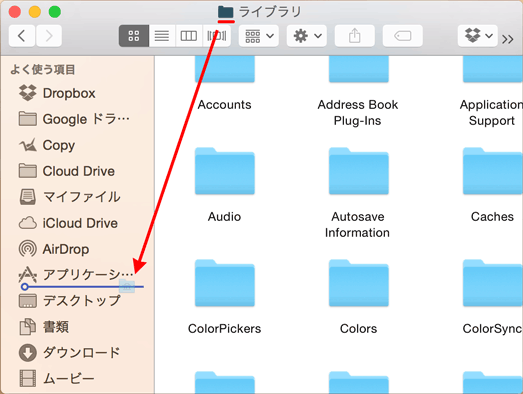Select マイファイル in the sidebar
The width and height of the screenshot is (523, 394).
coord(77,197)
